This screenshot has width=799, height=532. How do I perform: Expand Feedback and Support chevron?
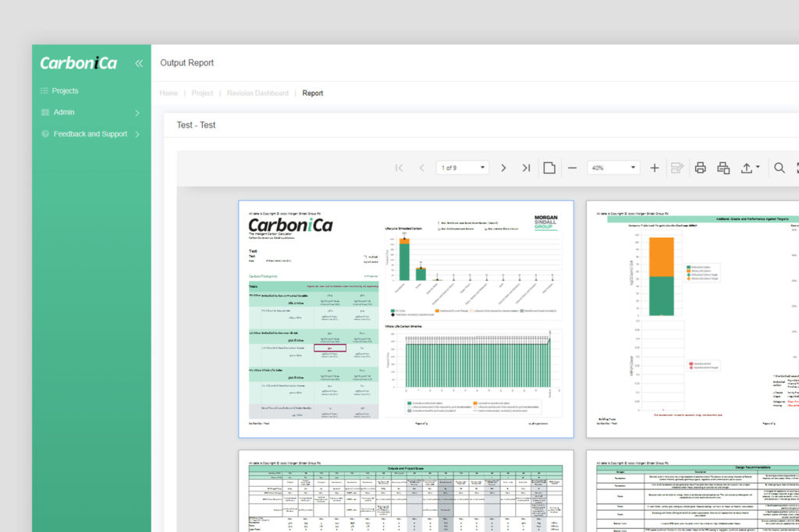137,134
